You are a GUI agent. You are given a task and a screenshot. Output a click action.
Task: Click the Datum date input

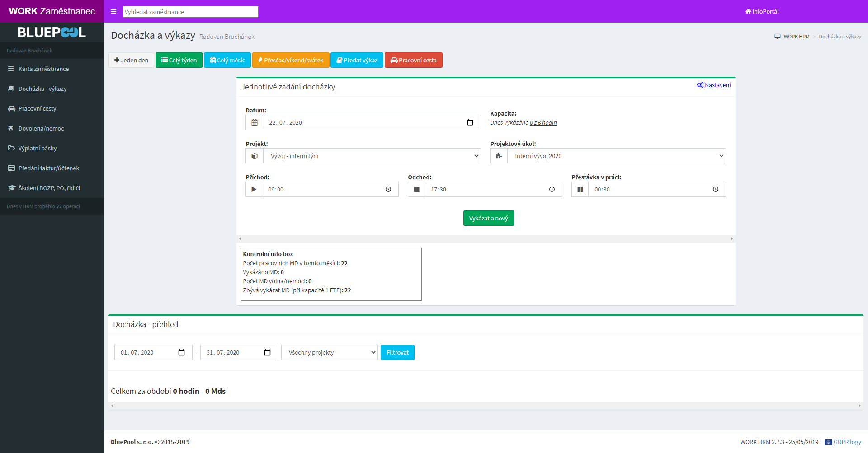(x=372, y=122)
